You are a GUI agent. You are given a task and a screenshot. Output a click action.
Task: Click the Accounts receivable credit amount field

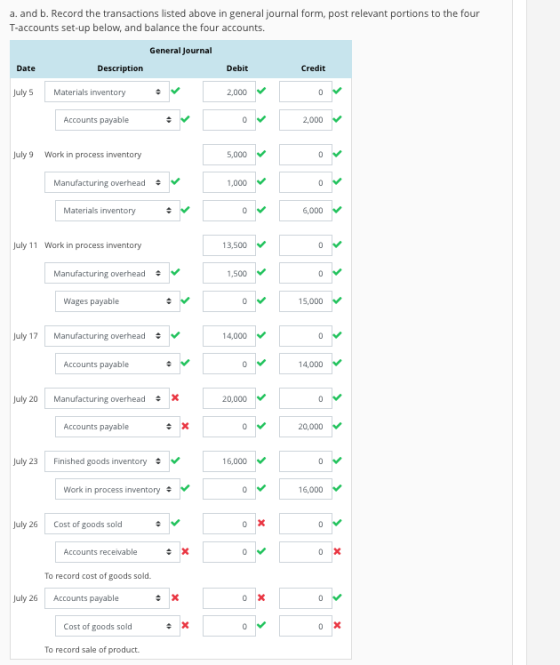click(305, 552)
